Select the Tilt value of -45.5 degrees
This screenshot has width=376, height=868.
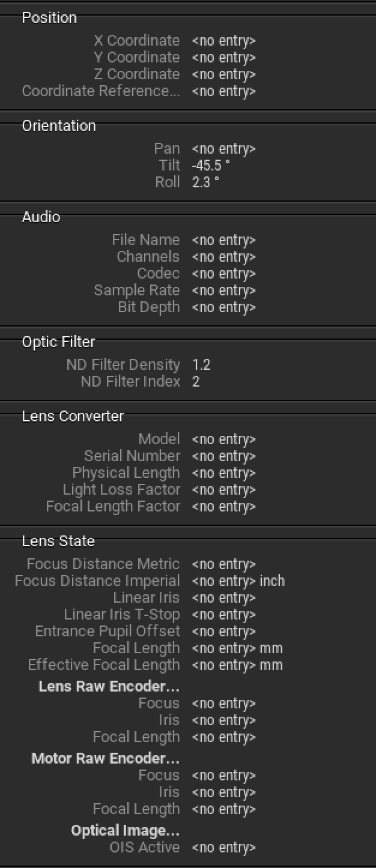(x=205, y=166)
